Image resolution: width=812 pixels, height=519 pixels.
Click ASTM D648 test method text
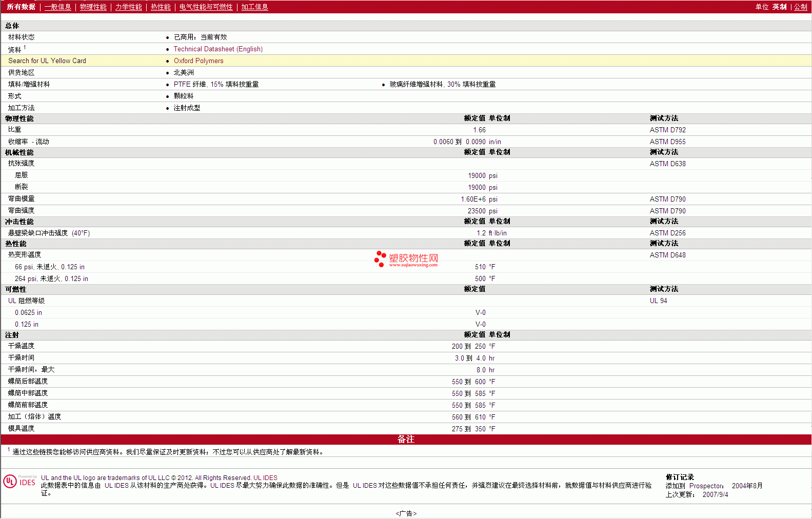point(667,255)
